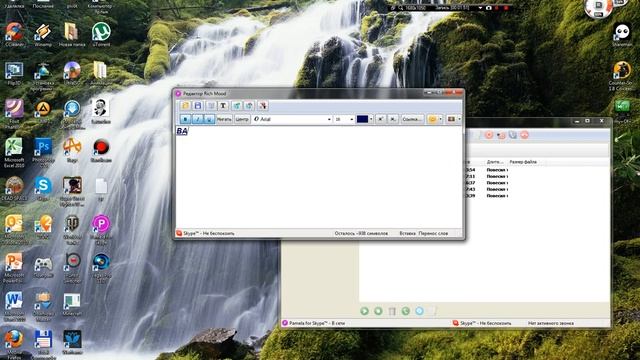
Task: Click the smiley emoticon icon
Action: 432,119
